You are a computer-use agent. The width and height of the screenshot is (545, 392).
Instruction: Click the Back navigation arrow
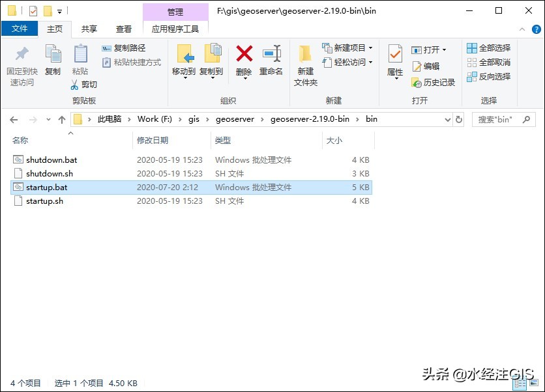(x=14, y=120)
